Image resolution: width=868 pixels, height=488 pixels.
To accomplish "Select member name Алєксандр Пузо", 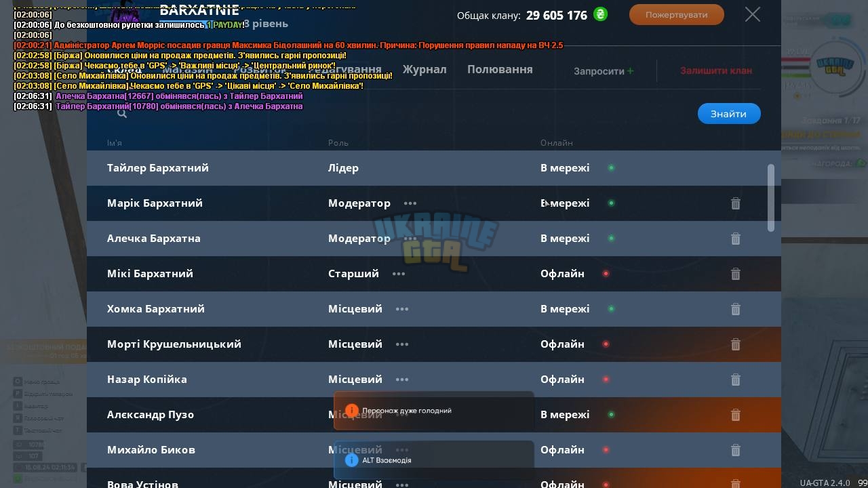I will [x=151, y=415].
